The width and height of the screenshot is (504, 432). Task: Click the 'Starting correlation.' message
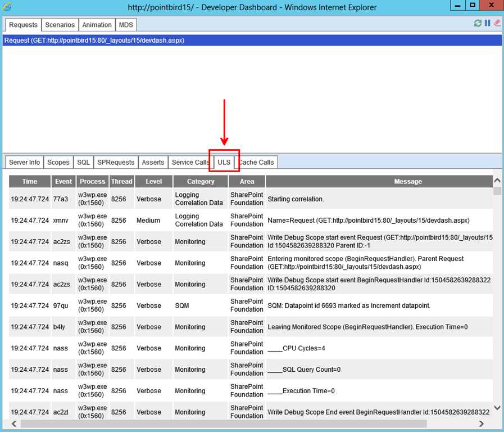point(296,199)
